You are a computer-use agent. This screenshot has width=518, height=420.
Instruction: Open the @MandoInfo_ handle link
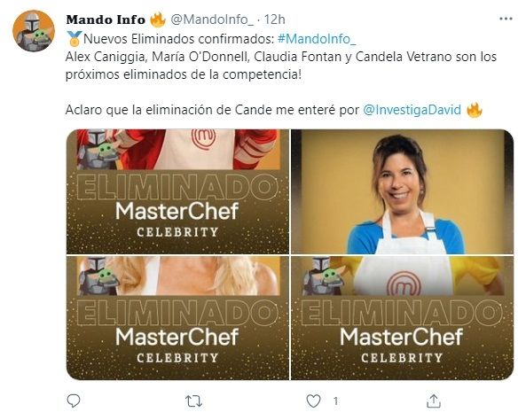point(212,19)
